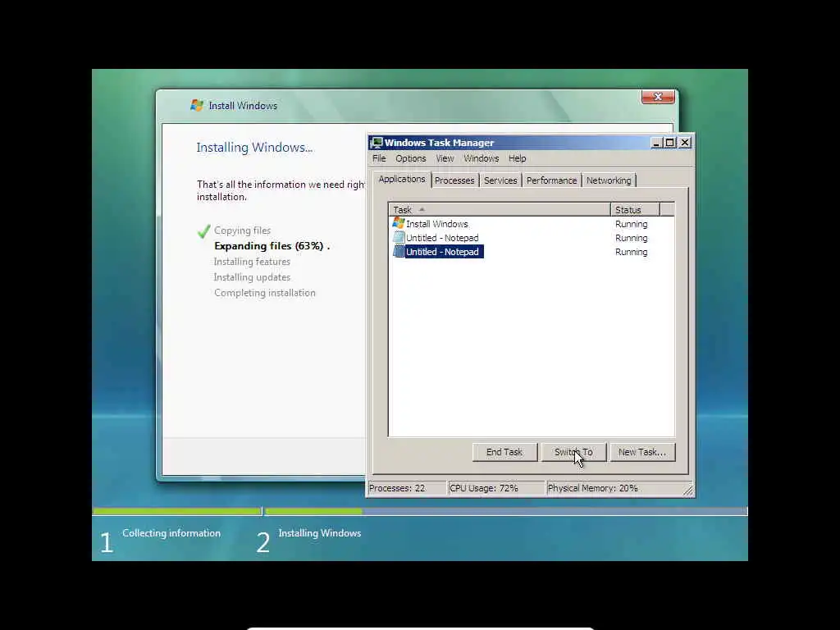Click the Notepad icon of the highlighted task
The width and height of the screenshot is (840, 630).
coord(398,251)
